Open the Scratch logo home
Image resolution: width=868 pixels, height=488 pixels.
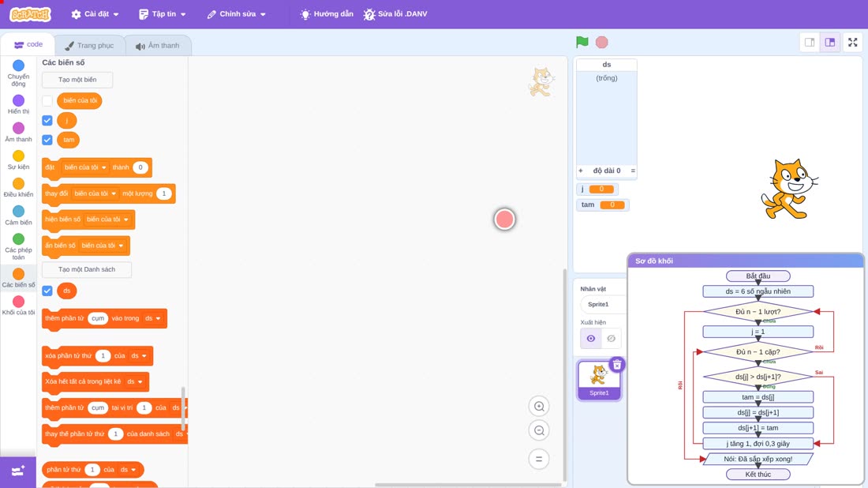pyautogui.click(x=31, y=14)
